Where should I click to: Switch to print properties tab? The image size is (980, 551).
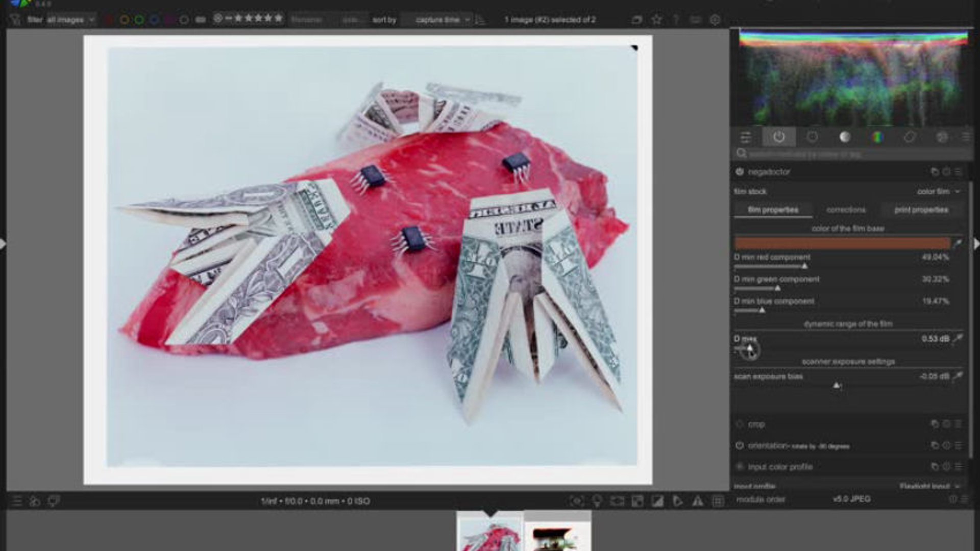coord(921,210)
